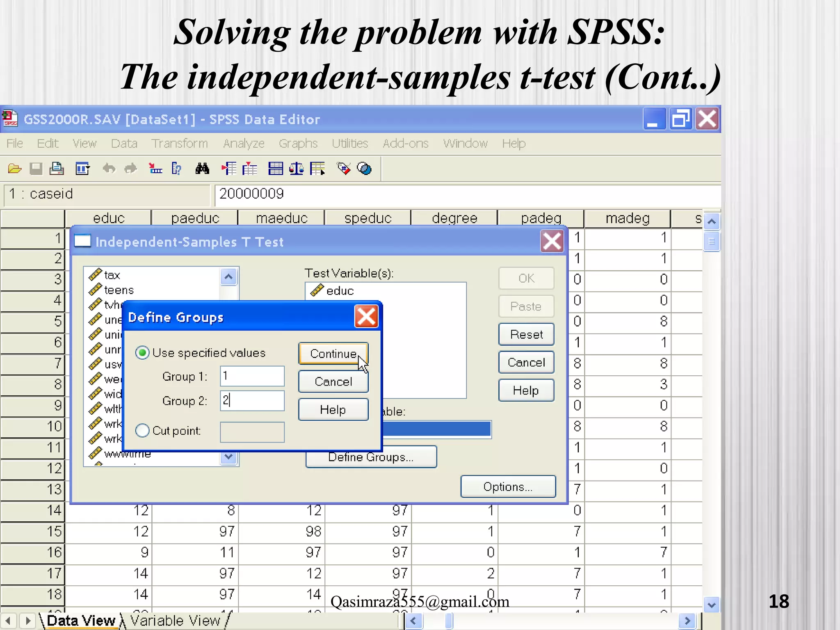Open the File menu
Screen dimensions: 840x630
pos(15,143)
